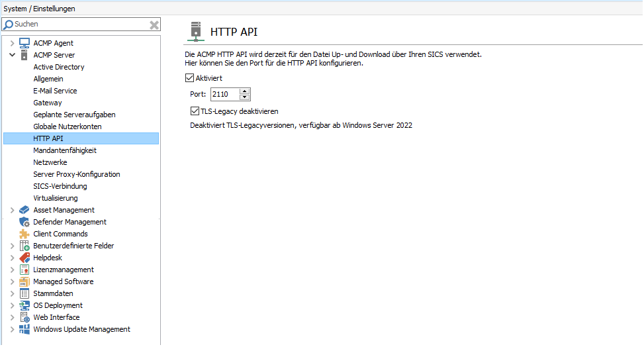644x351 pixels.
Task: Clear the search field with X
Action: (x=154, y=25)
